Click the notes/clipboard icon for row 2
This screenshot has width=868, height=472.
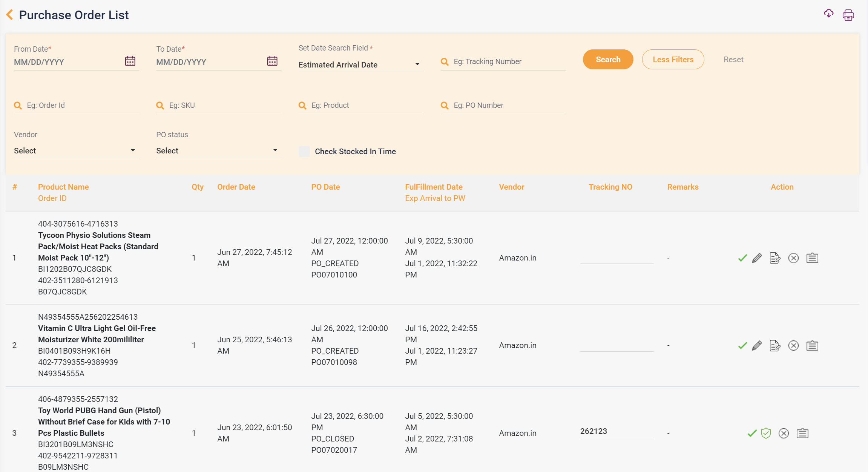click(812, 345)
